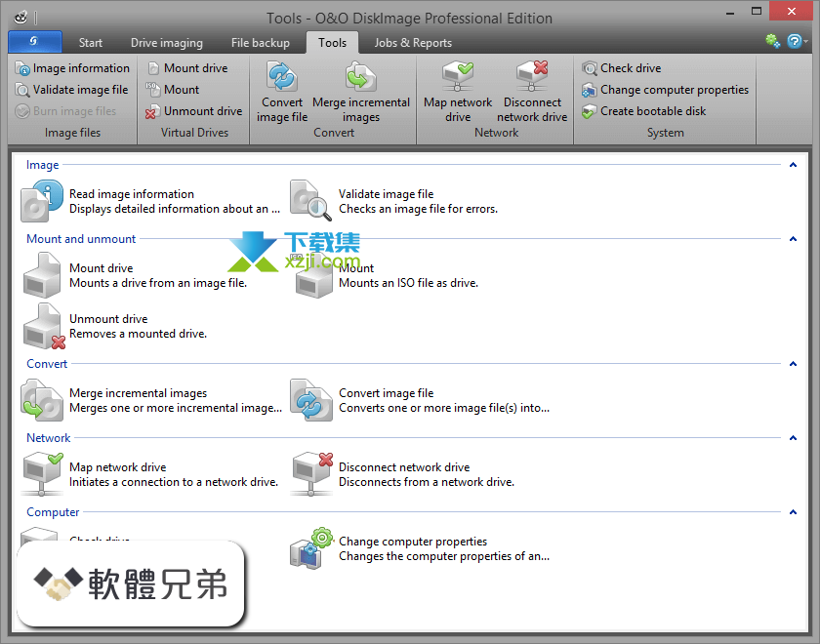Click the Network section heading
The image size is (820, 644).
pos(49,438)
